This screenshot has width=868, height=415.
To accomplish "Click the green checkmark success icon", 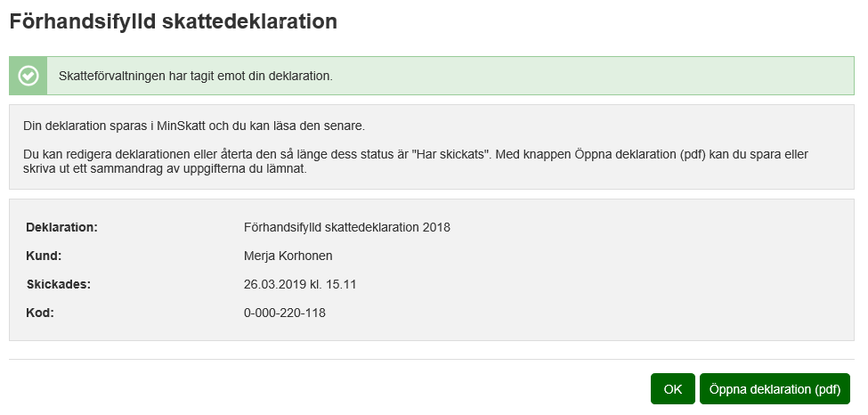I will pos(28,76).
